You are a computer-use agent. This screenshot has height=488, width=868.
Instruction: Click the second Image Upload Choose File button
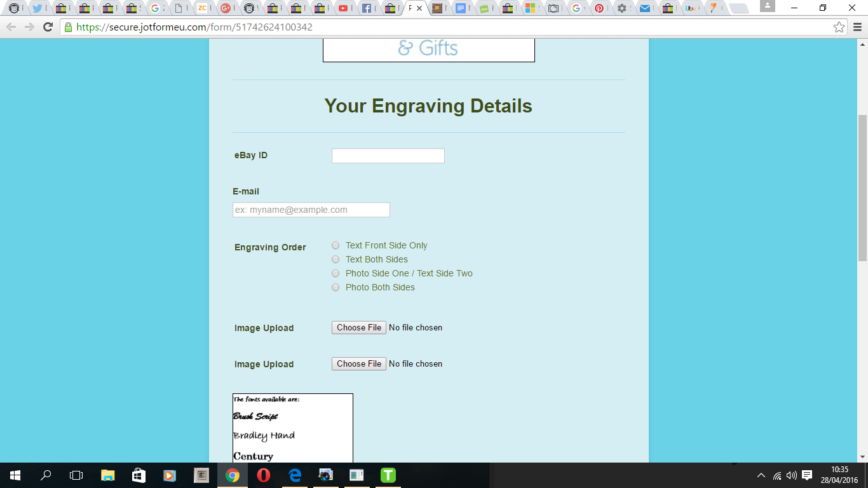pyautogui.click(x=359, y=364)
